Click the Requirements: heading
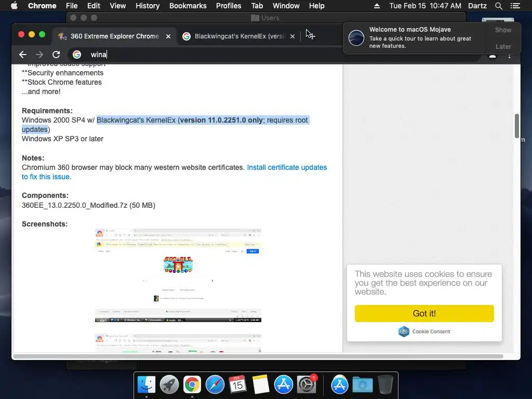 (47, 111)
